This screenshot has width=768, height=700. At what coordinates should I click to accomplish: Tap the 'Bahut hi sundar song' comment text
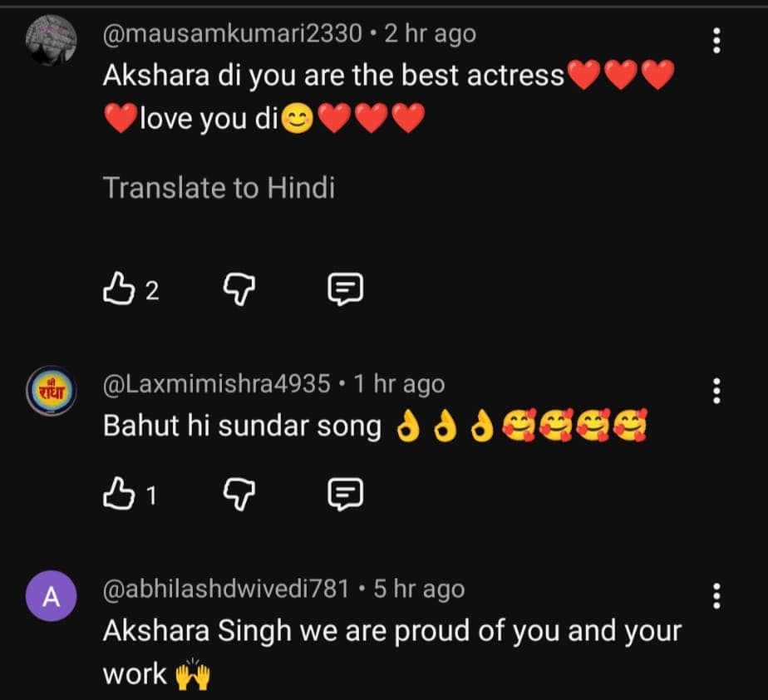point(242,426)
